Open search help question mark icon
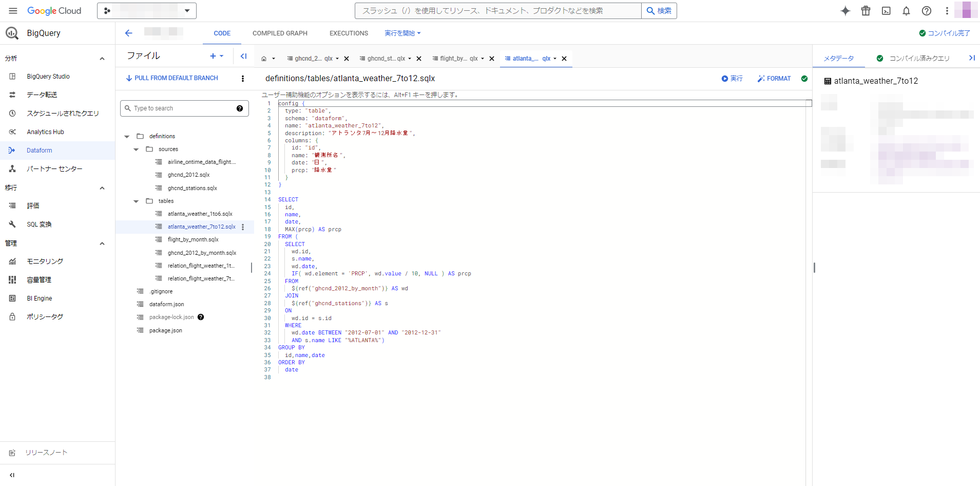The width and height of the screenshot is (980, 486). pos(240,108)
